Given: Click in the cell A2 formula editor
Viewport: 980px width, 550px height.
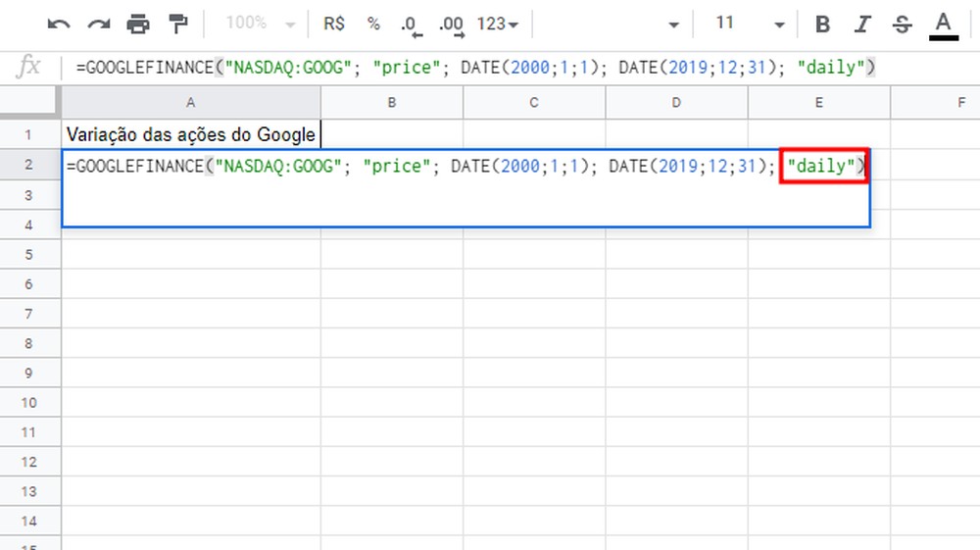Looking at the screenshot, I should tap(465, 187).
